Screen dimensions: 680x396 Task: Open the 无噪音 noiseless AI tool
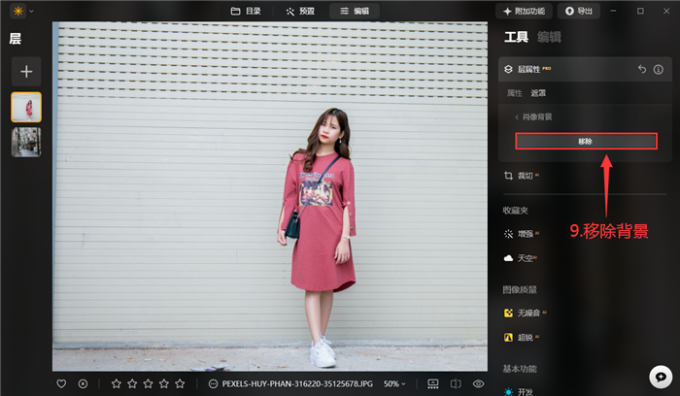click(525, 313)
